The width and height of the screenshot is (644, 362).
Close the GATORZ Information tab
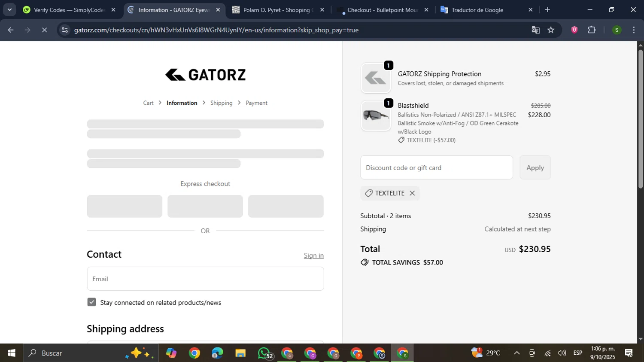218,10
